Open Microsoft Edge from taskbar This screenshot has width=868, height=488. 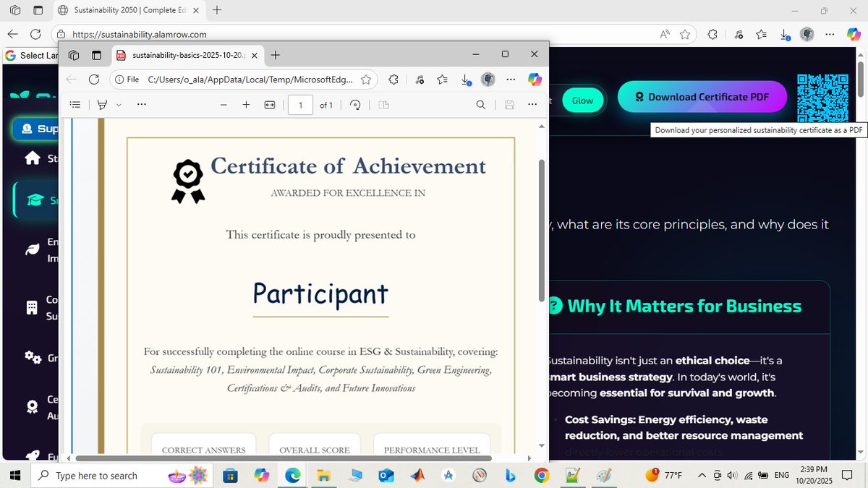(x=293, y=475)
